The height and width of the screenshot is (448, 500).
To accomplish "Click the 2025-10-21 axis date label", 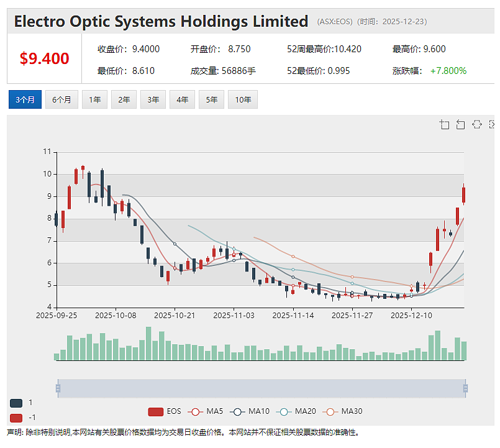I will point(175,315).
